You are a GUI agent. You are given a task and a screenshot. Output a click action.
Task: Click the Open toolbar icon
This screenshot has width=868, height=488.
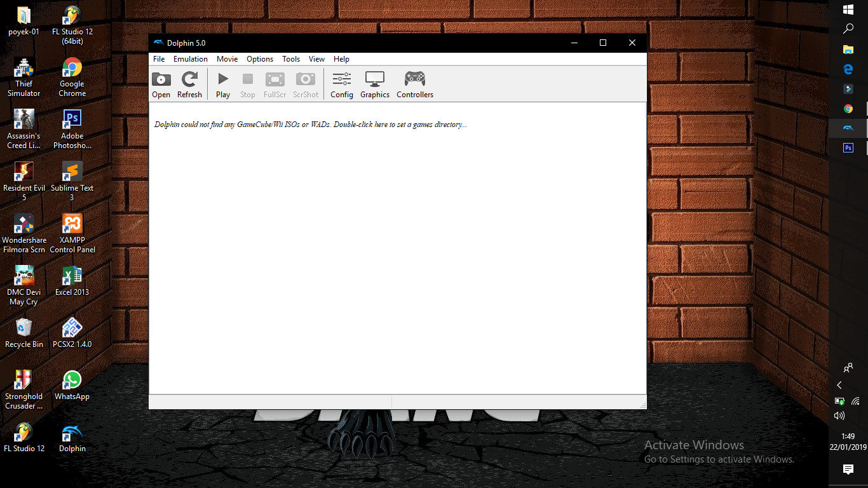click(161, 85)
